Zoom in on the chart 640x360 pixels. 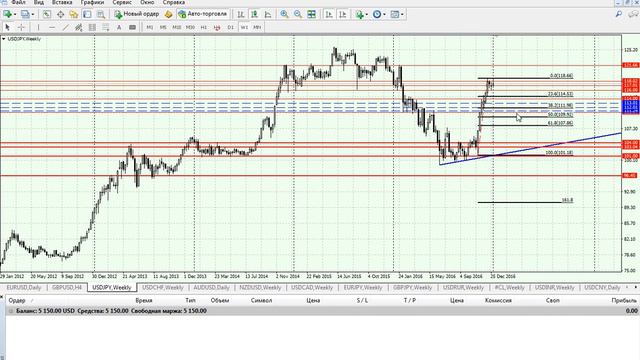[284, 14]
